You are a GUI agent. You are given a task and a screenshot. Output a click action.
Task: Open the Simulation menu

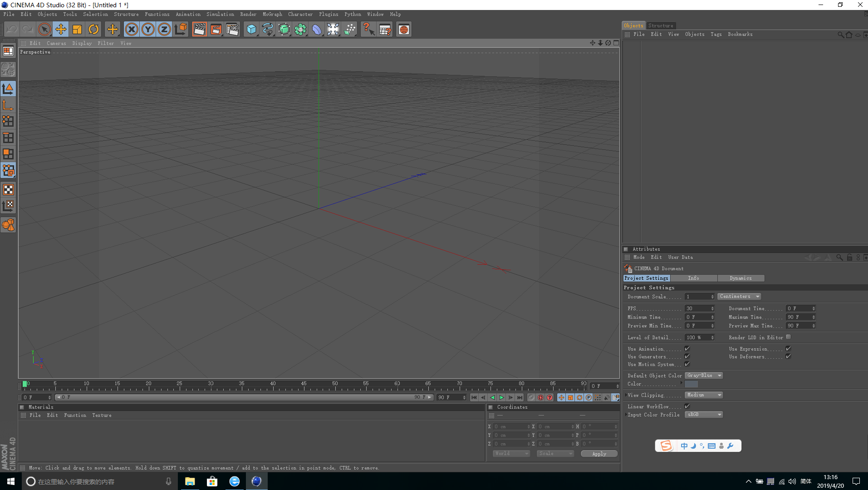point(220,15)
